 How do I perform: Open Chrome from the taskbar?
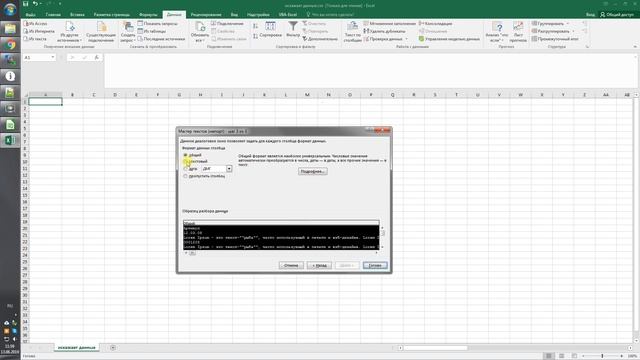tap(10, 44)
